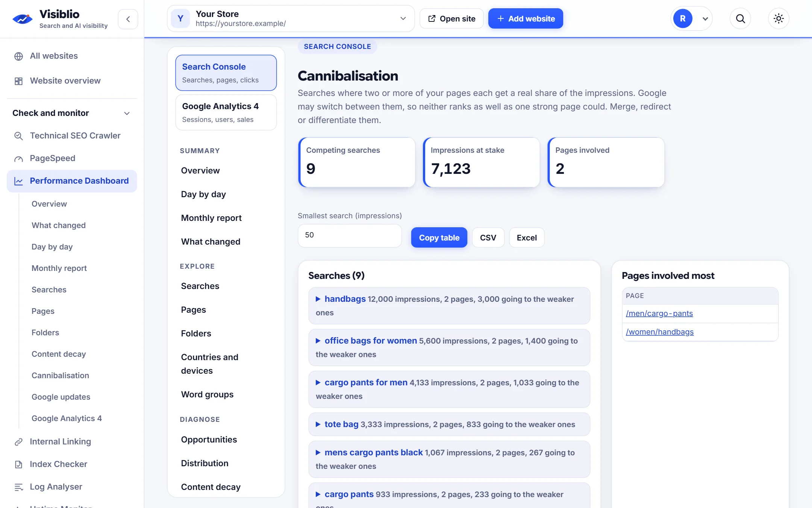Screen dimensions: 812x508
Task: Click the Technical SEO Crawler icon
Action: 18,136
